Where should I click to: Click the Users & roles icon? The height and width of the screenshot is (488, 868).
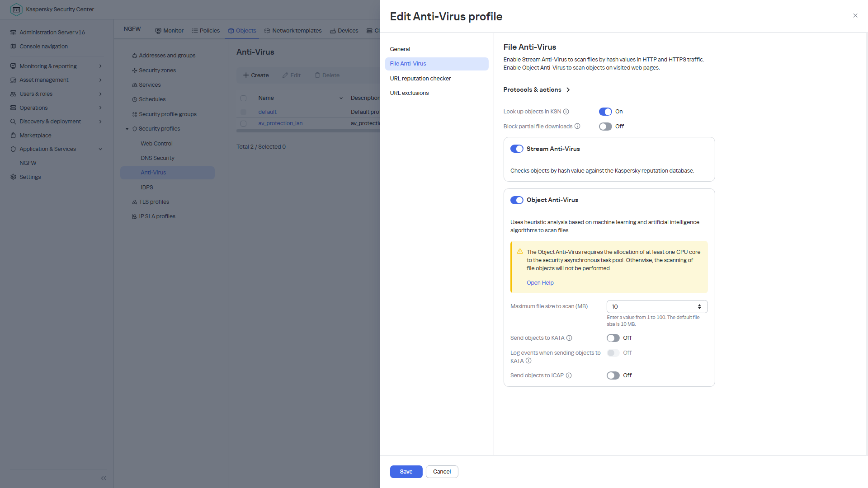[13, 94]
